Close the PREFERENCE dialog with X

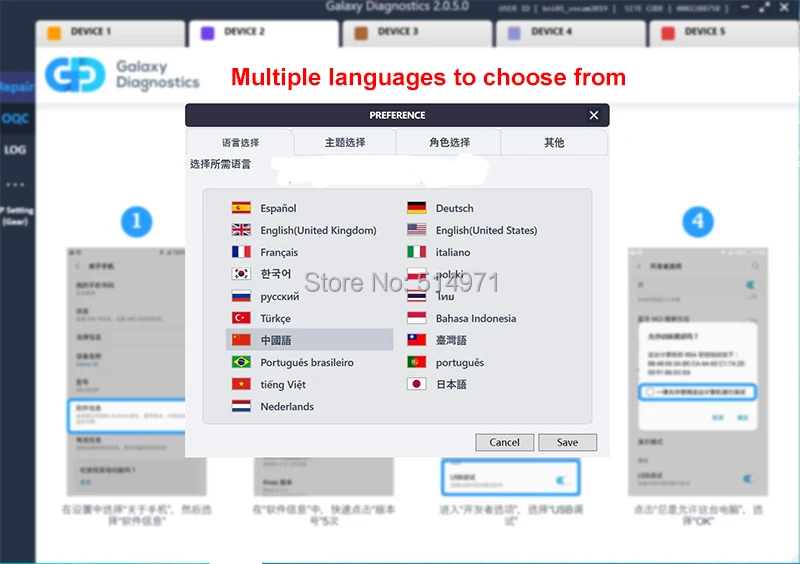coord(594,115)
